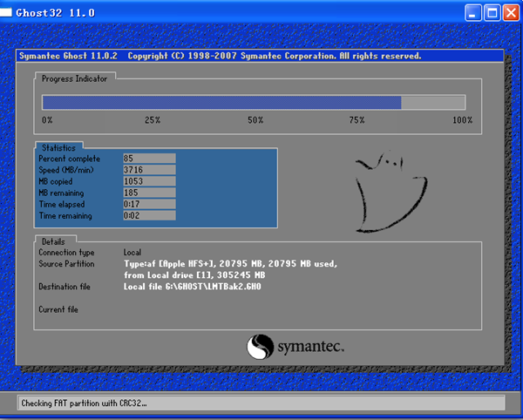Maximize the Ghost32 window
The height and width of the screenshot is (420, 523).
point(491,12)
